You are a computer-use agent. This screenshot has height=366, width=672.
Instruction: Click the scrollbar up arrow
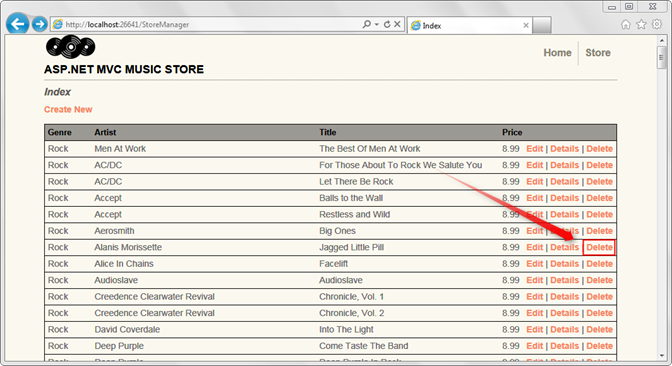pyautogui.click(x=662, y=41)
